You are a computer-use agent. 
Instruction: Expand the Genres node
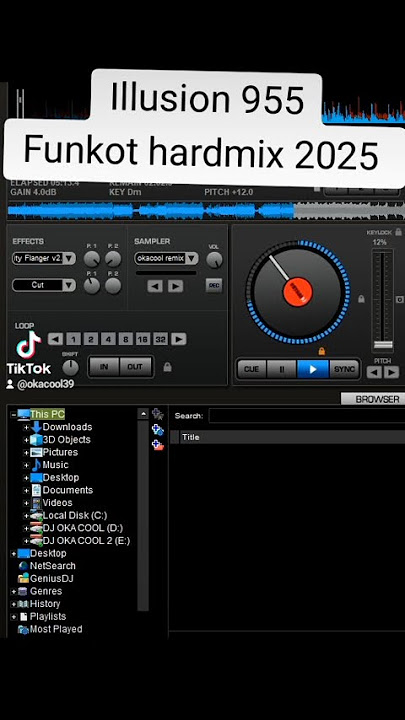point(13,591)
